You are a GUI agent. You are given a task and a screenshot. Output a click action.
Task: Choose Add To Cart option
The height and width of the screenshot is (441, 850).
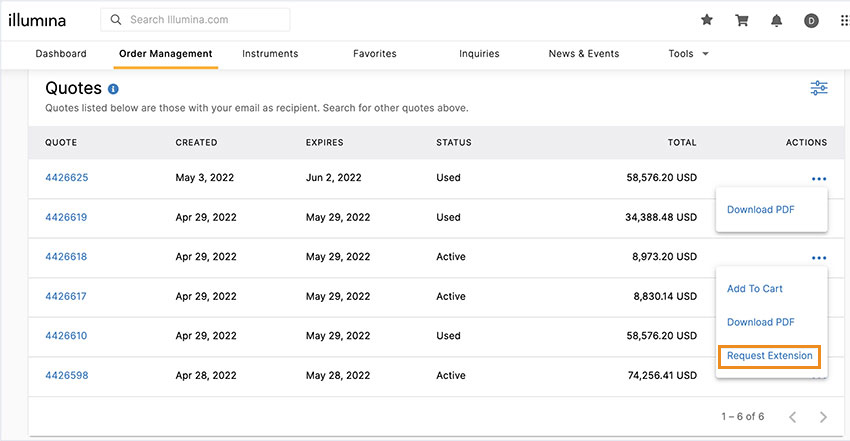coord(755,289)
